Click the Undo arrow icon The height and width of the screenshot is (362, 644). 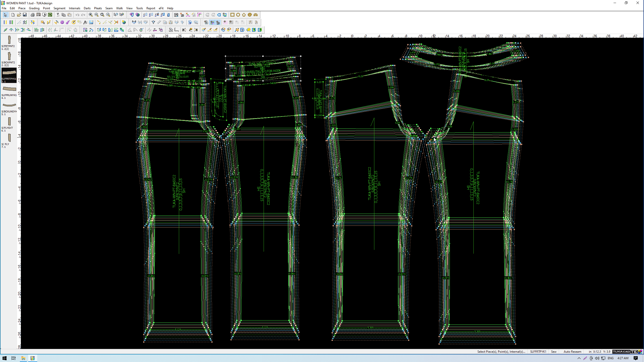click(x=77, y=15)
